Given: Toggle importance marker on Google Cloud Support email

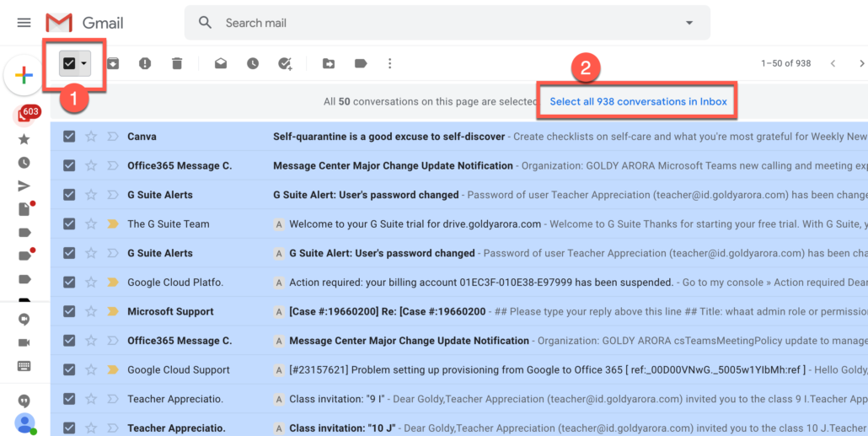Looking at the screenshot, I should (113, 369).
